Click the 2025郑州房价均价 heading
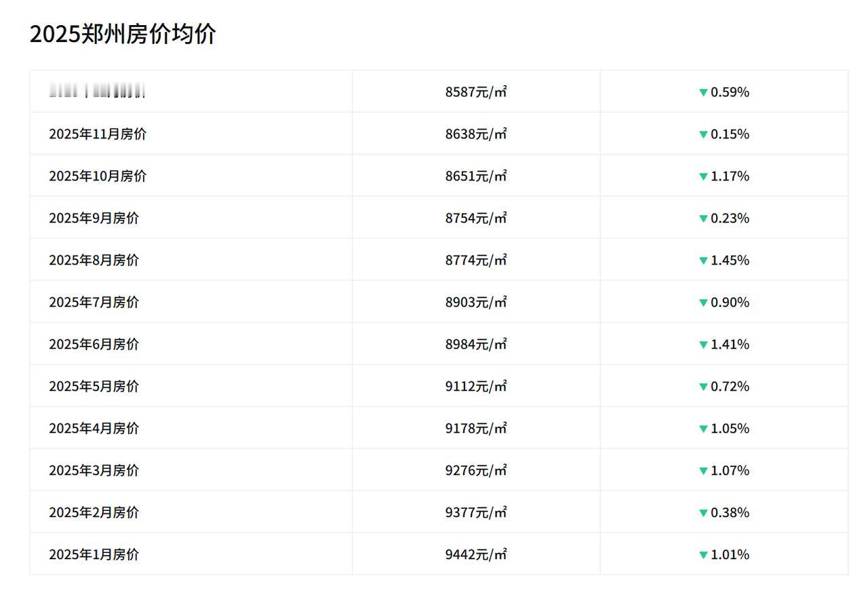Screen dimensions: 868x595 (x=123, y=33)
